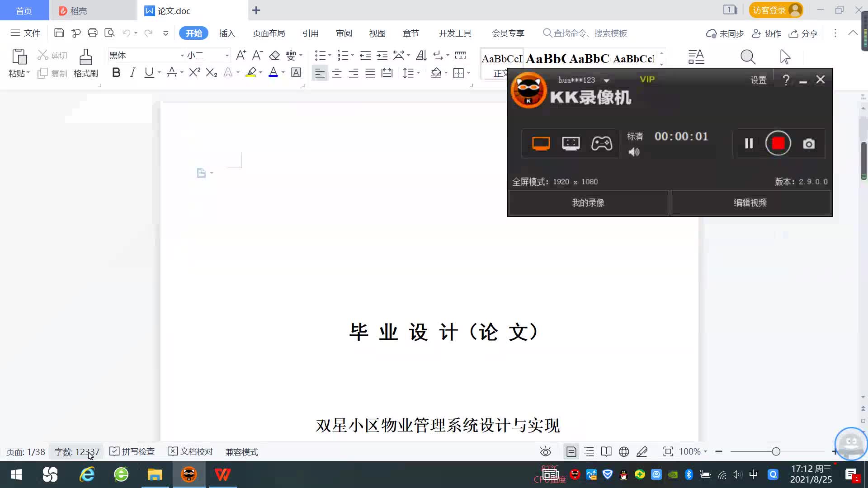Switch to the Page Layout tab
868x488 pixels.
click(269, 33)
